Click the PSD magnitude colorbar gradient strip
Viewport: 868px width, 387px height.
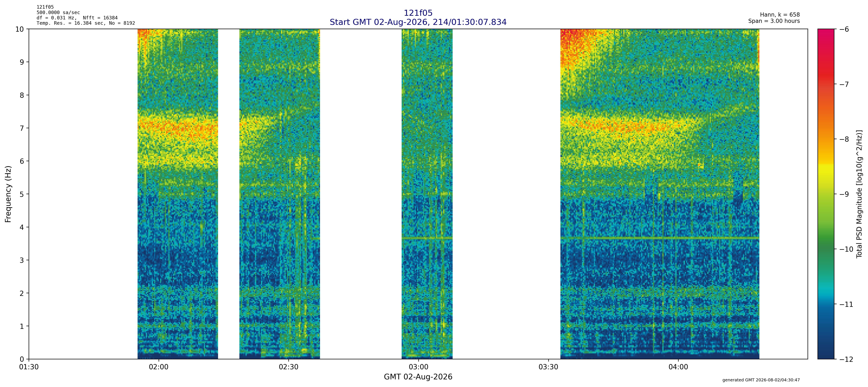click(x=826, y=194)
